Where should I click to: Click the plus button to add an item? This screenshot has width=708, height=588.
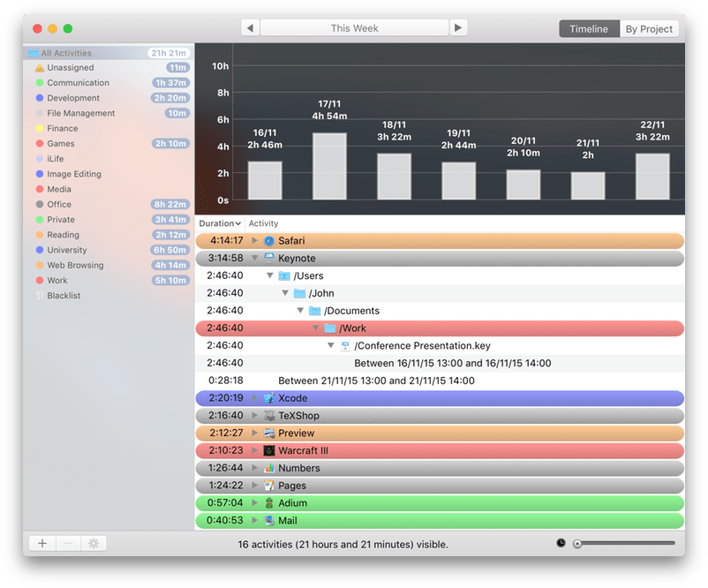point(41,544)
